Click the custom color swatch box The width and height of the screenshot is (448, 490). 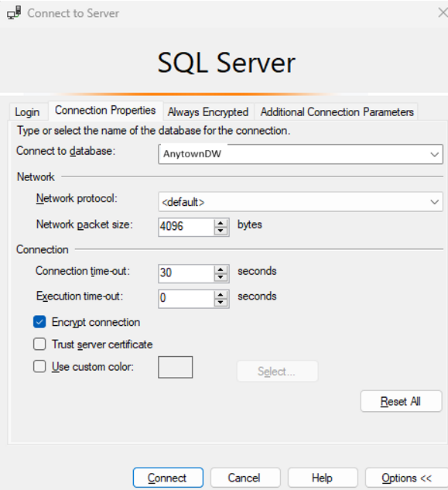176,367
